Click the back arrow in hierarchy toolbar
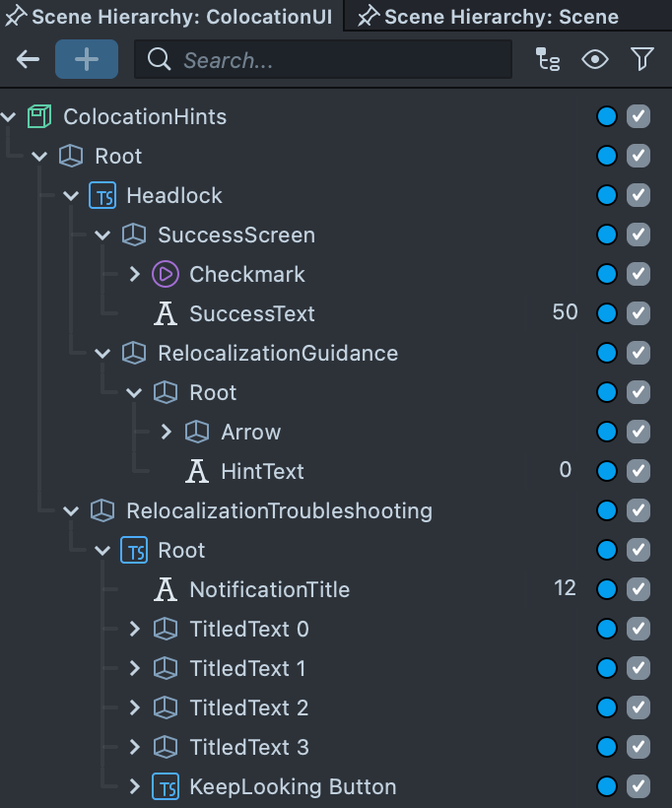The width and height of the screenshot is (672, 808). click(x=28, y=60)
